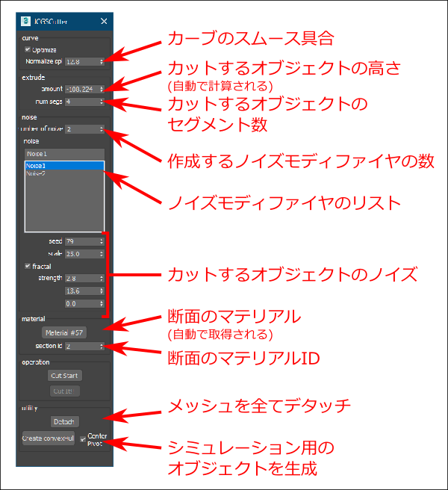
Task: Click the 3ds Max app icon in title bar
Action: click(25, 21)
